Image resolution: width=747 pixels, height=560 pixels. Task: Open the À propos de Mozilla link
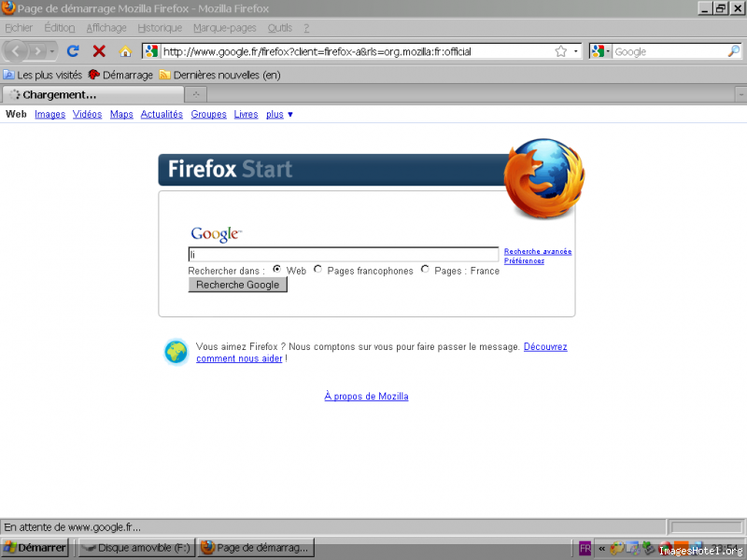coord(366,397)
